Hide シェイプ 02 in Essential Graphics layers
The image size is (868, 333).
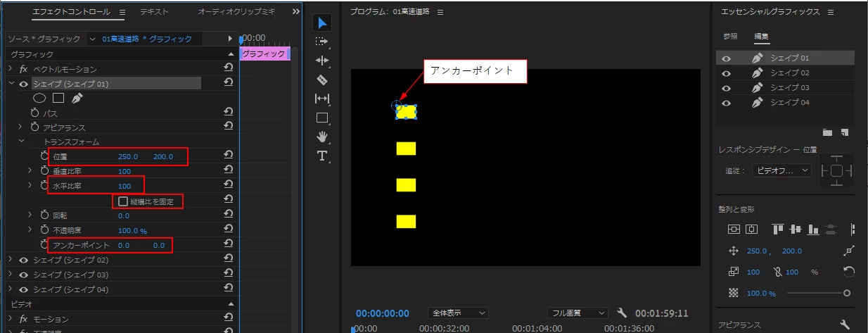point(727,73)
